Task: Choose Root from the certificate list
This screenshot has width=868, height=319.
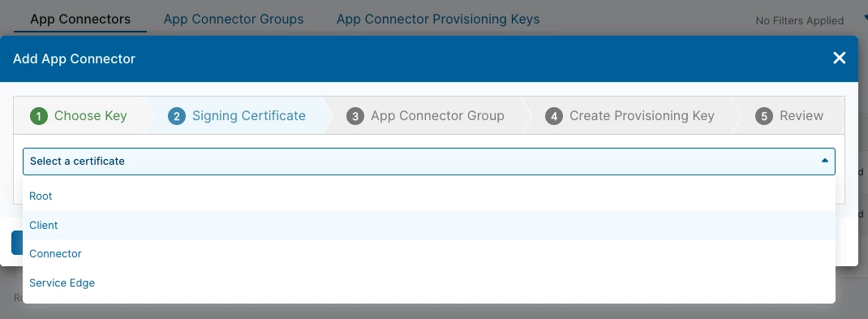Action: (x=429, y=196)
